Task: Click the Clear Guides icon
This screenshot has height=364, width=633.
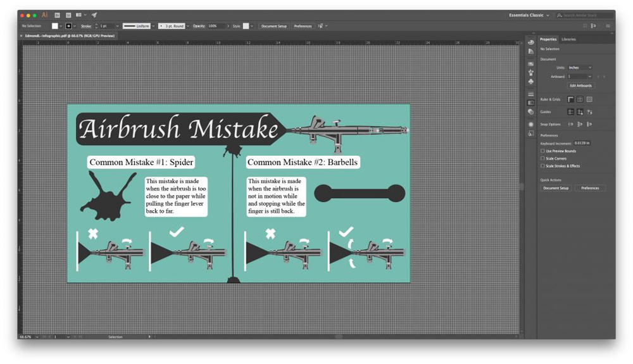Action: click(x=590, y=112)
